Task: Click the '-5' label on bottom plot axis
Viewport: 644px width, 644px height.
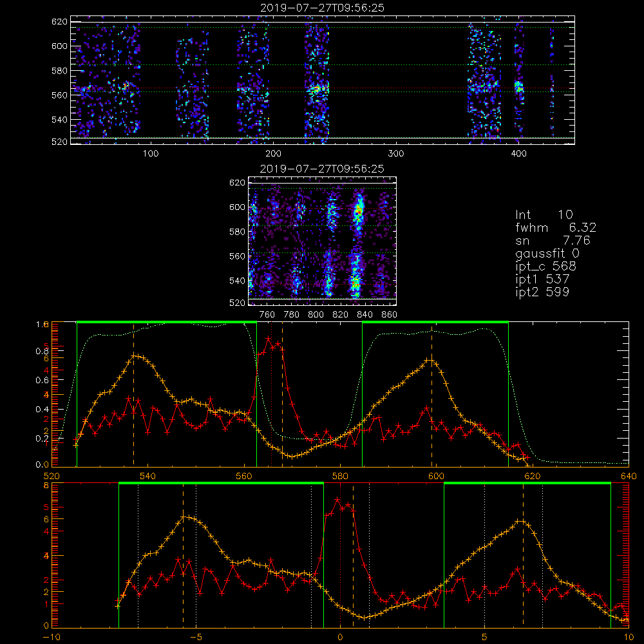Action: (196, 638)
